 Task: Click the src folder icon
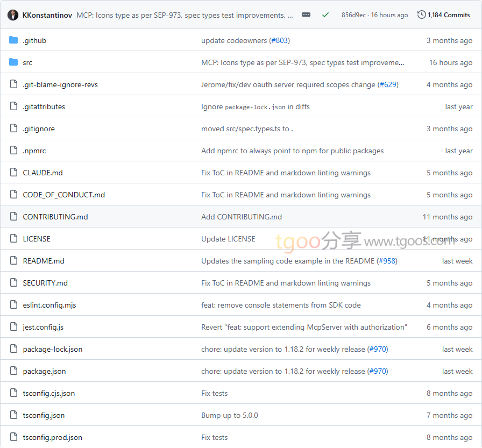click(13, 62)
